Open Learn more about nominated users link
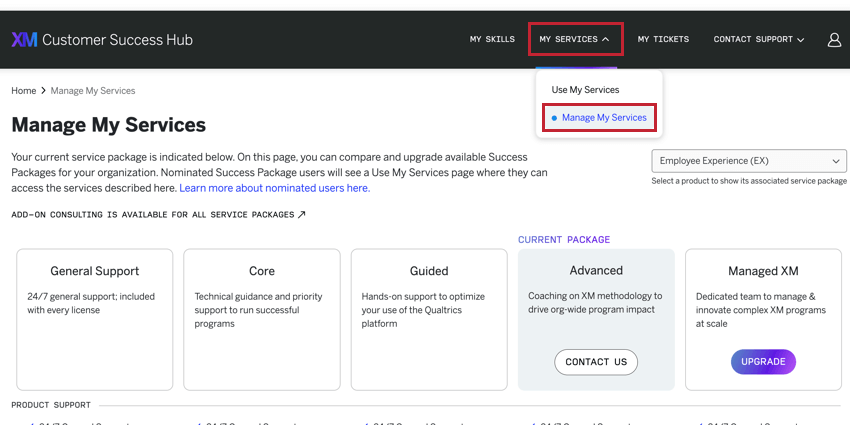Viewport: 850px width, 425px height. (274, 188)
